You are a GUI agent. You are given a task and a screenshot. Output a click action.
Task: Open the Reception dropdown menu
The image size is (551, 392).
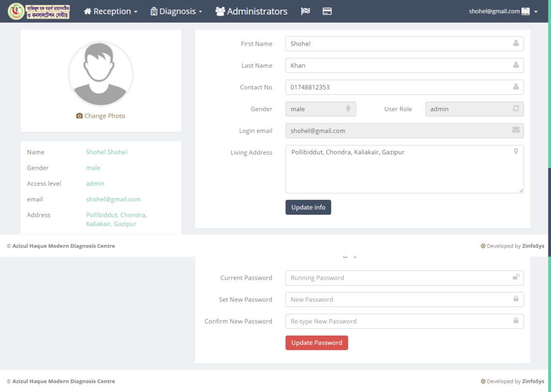[x=111, y=11]
